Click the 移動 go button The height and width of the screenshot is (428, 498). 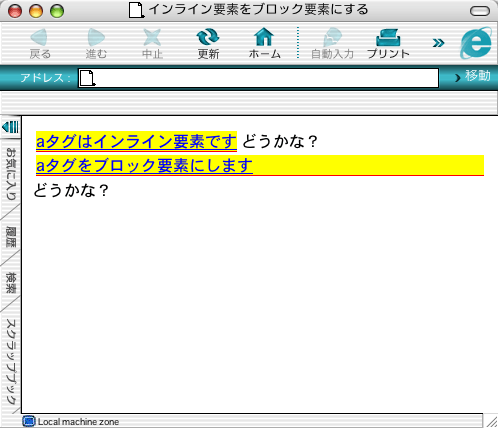pyautogui.click(x=473, y=76)
